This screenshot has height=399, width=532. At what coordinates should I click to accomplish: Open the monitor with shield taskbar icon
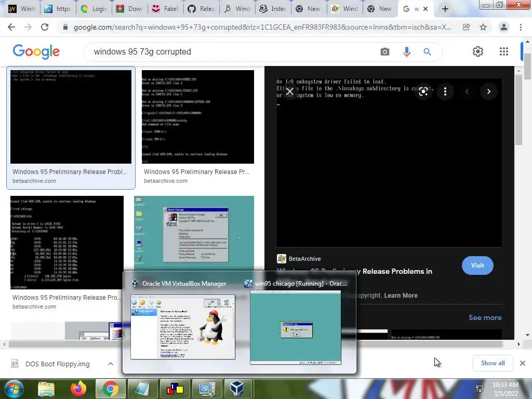point(207,389)
